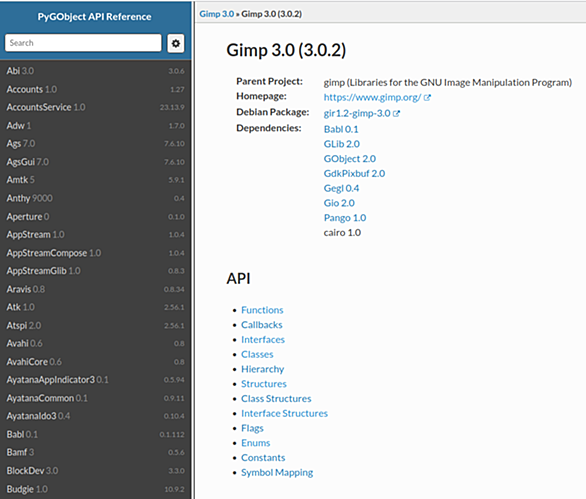Select AppStreamCompose 1.0 in the sidebar
The image size is (586, 499).
point(95,253)
